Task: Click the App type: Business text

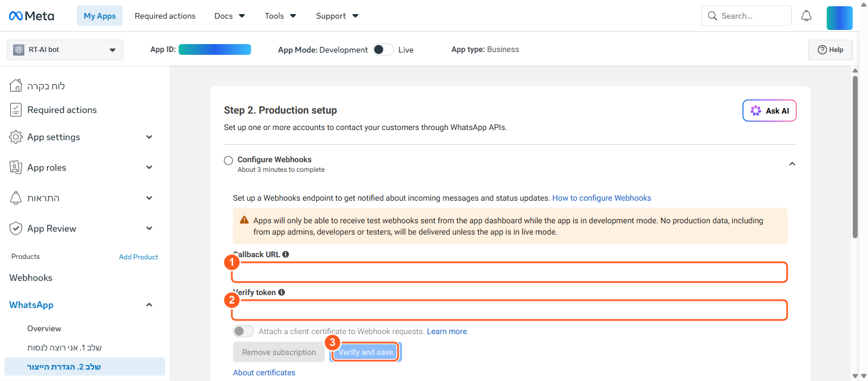Action: click(x=485, y=49)
